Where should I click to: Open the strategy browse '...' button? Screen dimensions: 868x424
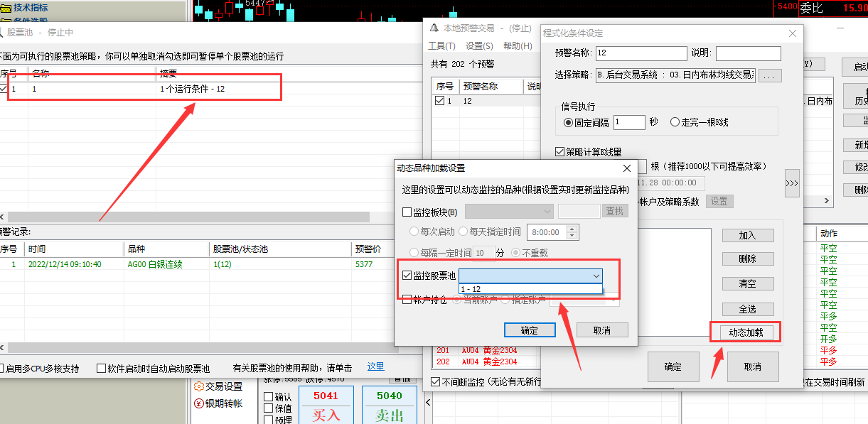coord(771,75)
